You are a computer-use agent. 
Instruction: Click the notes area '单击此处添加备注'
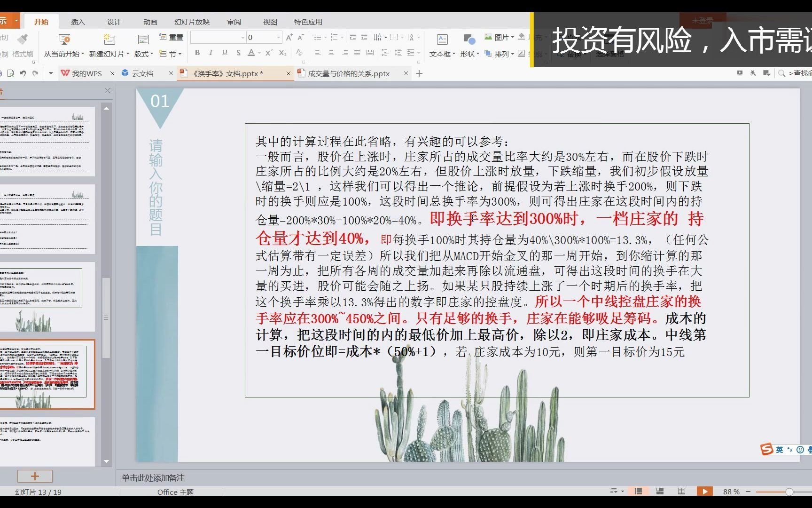click(153, 478)
